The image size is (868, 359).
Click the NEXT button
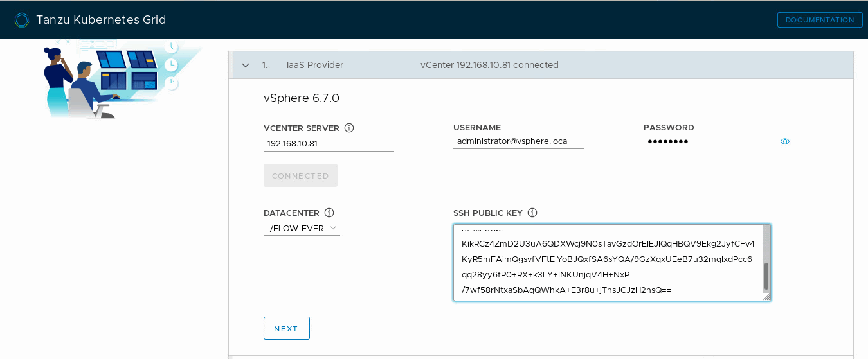click(287, 328)
